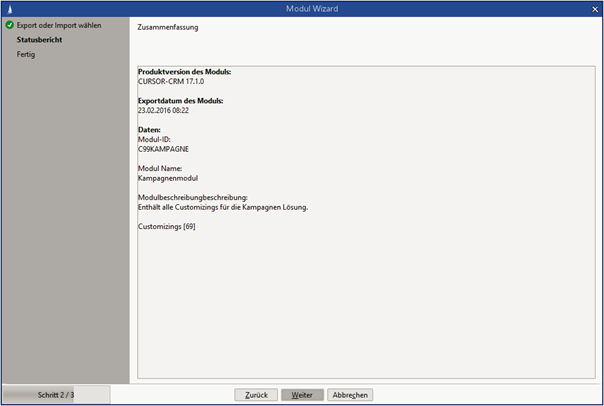The width and height of the screenshot is (604, 406).
Task: Select the Statusbericht step in sidebar
Action: tap(40, 39)
